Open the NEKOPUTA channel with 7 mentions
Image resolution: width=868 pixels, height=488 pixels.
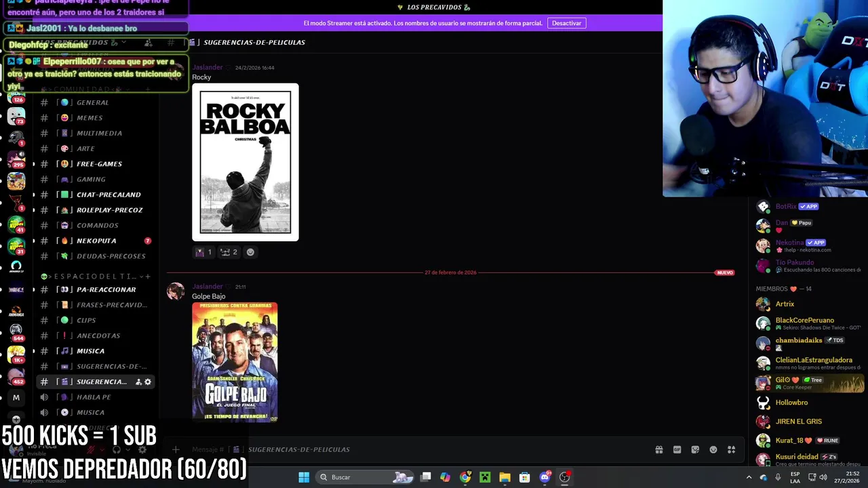pos(95,241)
